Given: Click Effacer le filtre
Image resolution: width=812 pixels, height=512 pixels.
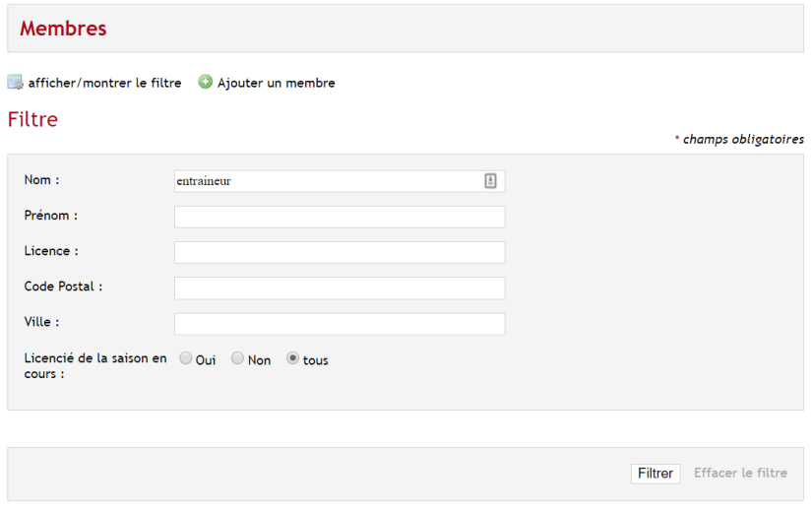Looking at the screenshot, I should click(740, 473).
